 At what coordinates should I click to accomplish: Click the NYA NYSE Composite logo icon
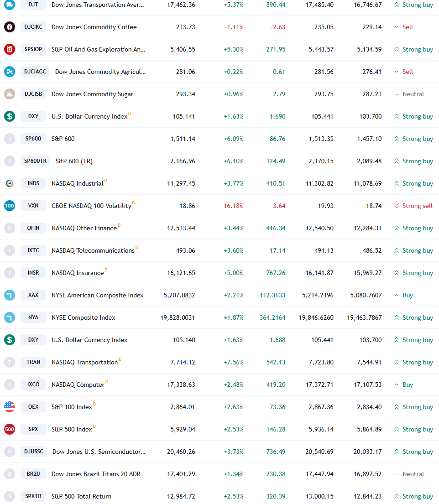point(10,317)
